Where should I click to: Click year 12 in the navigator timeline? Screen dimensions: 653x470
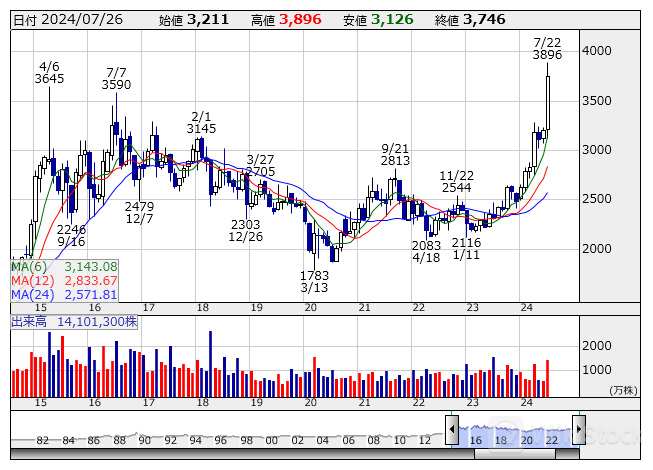426,441
